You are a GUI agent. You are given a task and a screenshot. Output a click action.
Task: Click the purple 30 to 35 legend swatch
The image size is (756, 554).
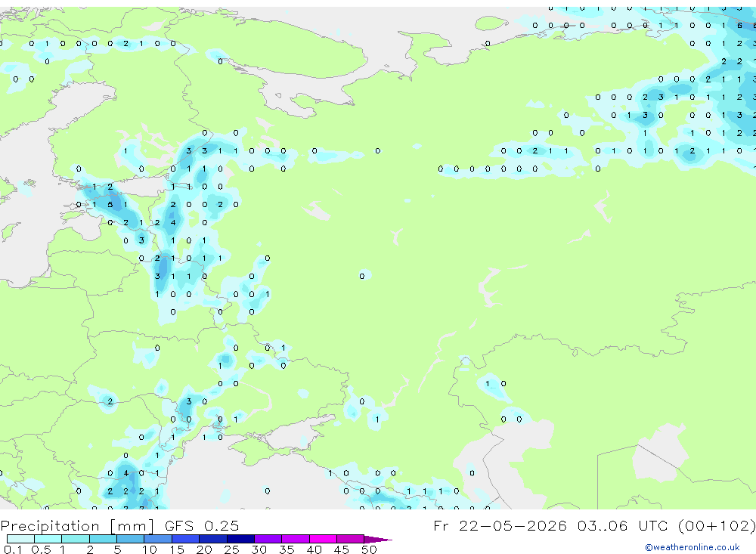tap(268, 539)
